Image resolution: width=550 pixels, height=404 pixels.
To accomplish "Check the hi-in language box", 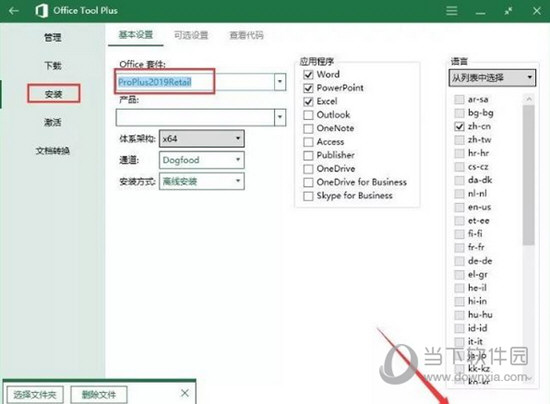I will click(x=459, y=301).
